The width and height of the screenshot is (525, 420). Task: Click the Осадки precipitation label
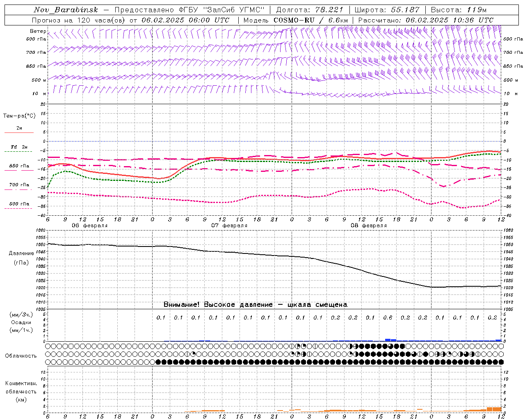21,322
